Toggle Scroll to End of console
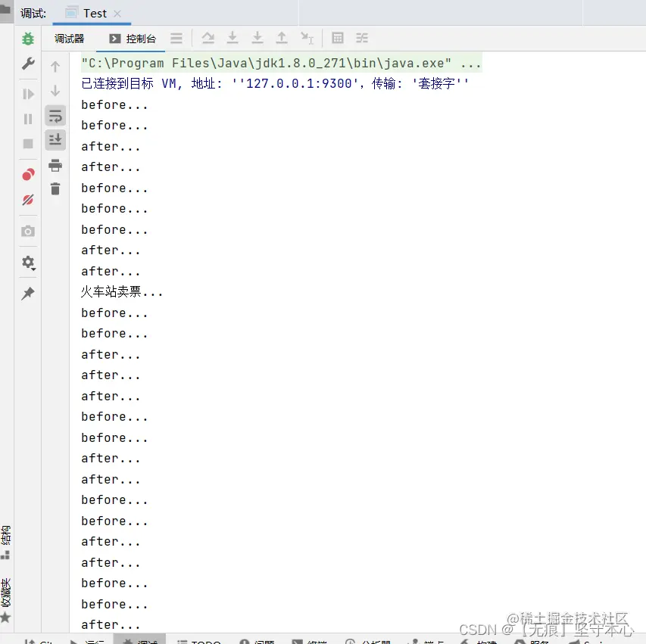 (55, 139)
